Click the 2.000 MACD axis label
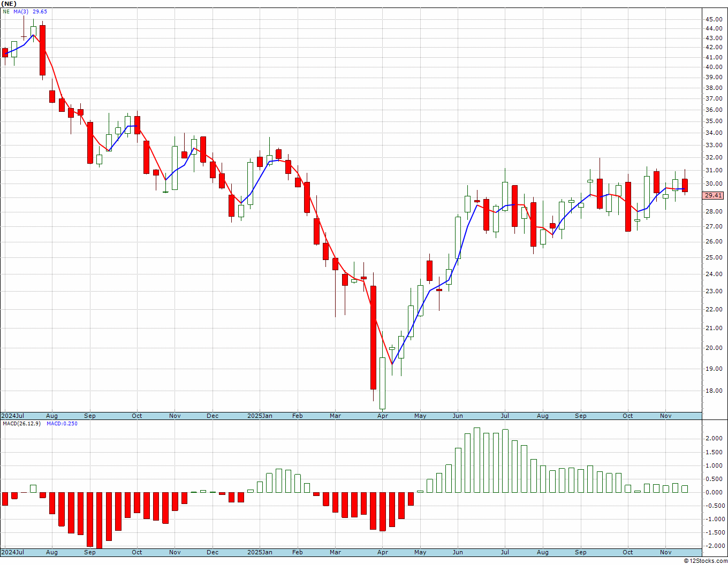 [x=715, y=438]
